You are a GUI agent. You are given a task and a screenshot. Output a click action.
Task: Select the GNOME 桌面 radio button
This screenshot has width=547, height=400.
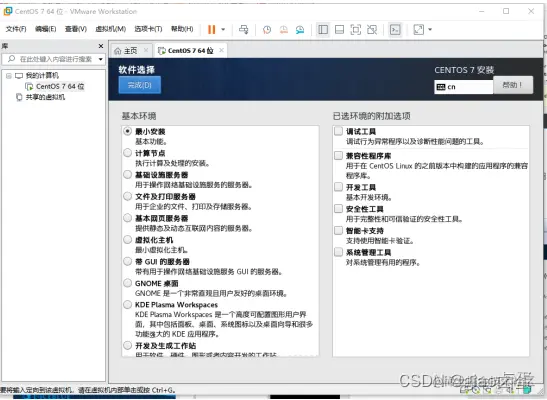coord(128,283)
